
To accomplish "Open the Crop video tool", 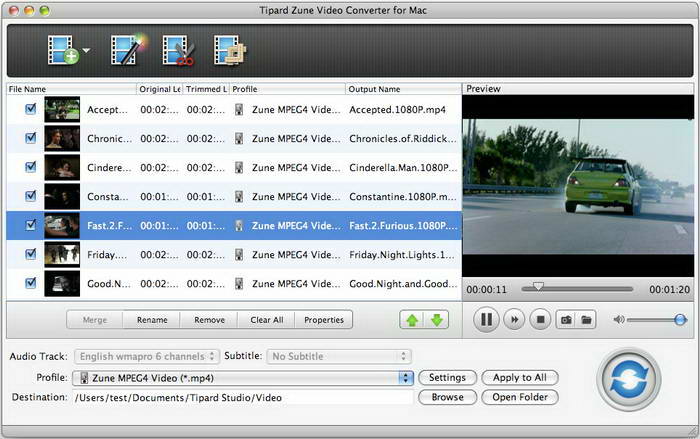I will click(x=230, y=50).
